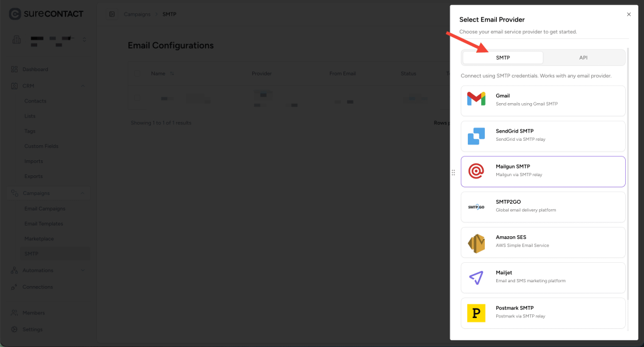This screenshot has height=347, width=644.
Task: Switch to the API tab
Action: click(x=583, y=58)
